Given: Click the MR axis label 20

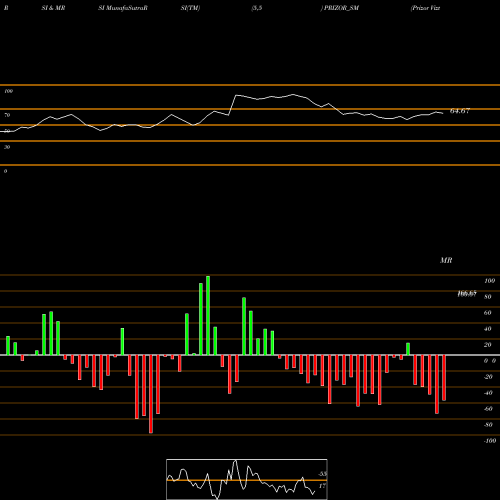Looking at the screenshot, I should [488, 345].
